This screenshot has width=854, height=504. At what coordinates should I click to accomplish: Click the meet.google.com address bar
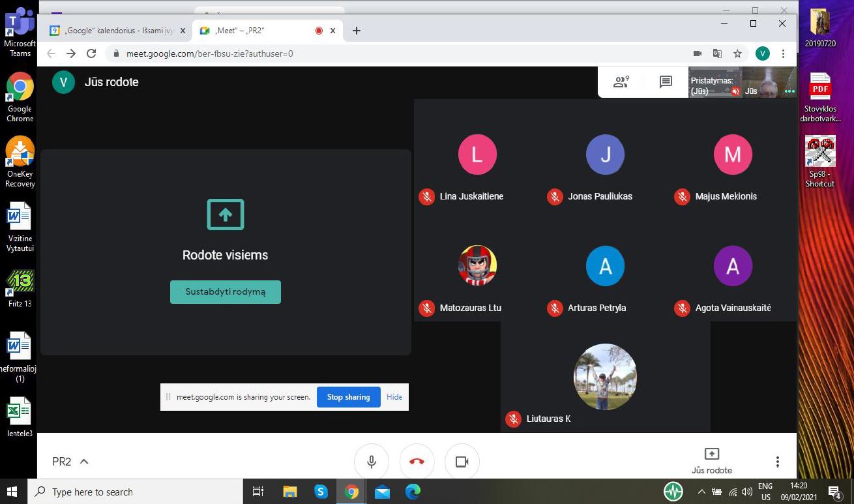[x=398, y=53]
